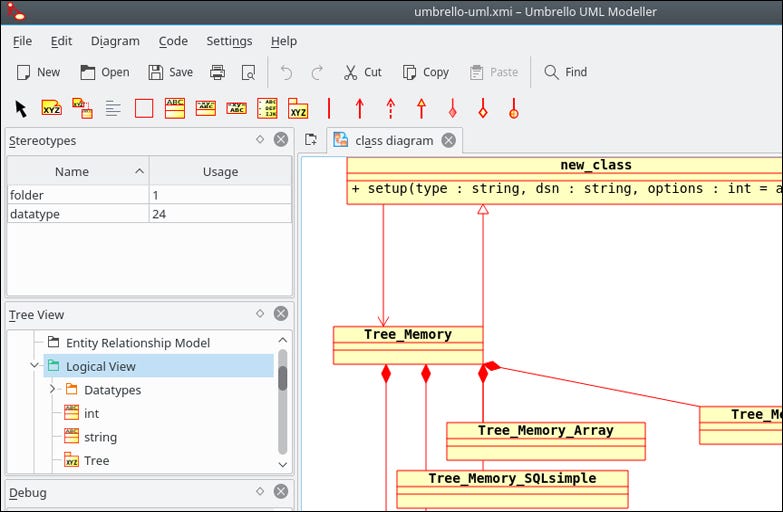Select the Tree_Memory_Array class box
This screenshot has width=783, height=512.
pyautogui.click(x=546, y=441)
